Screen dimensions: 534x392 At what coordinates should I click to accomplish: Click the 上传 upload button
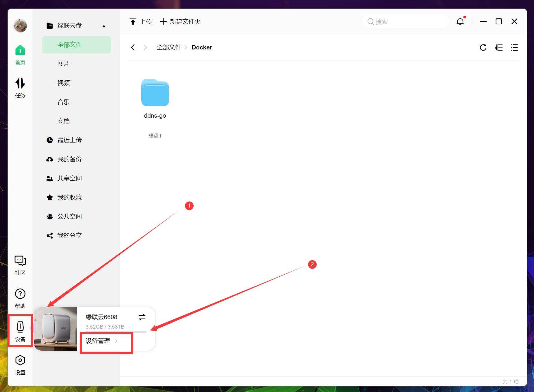tap(141, 21)
